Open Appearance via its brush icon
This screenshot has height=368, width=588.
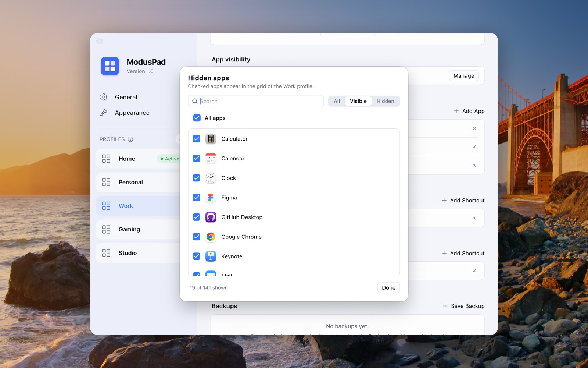coord(104,113)
